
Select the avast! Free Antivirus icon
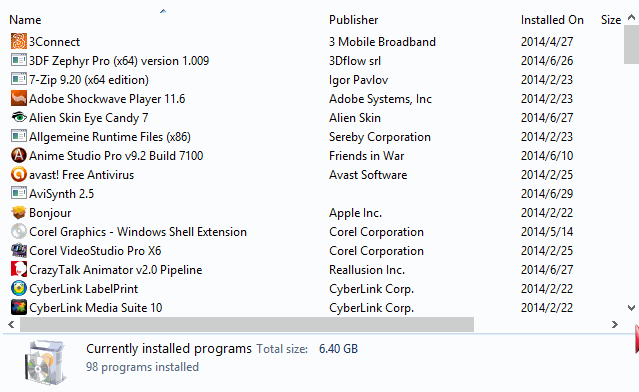click(x=19, y=174)
